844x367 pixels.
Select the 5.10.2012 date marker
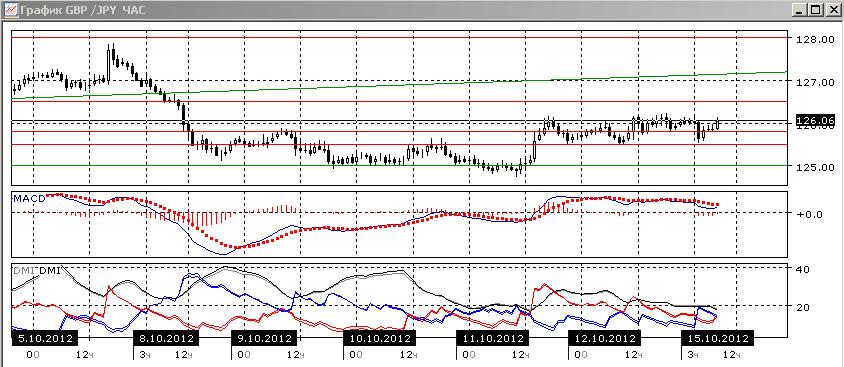(45, 338)
